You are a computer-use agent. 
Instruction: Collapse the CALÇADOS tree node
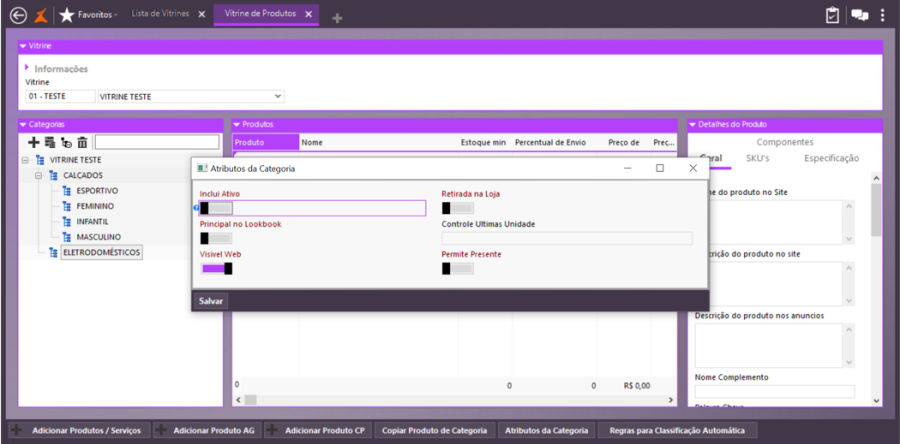pyautogui.click(x=39, y=176)
